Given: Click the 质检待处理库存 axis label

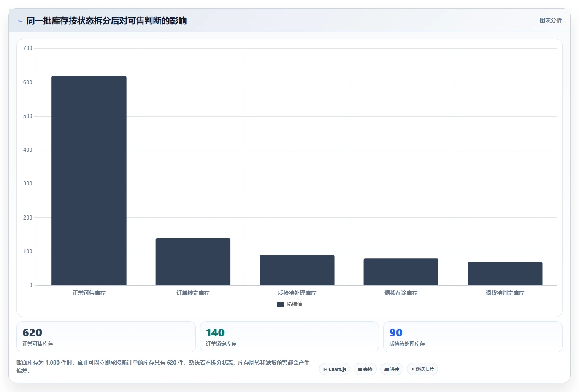Looking at the screenshot, I should [x=297, y=293].
